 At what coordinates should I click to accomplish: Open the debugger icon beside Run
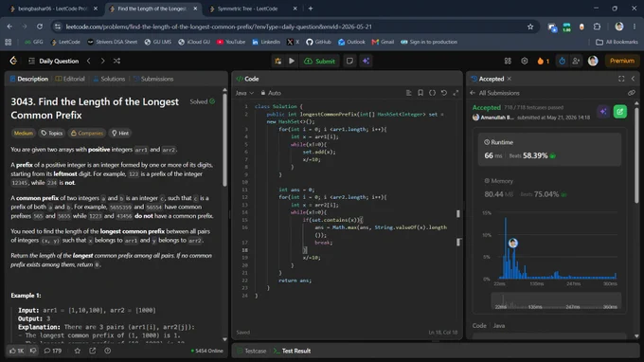(x=278, y=61)
